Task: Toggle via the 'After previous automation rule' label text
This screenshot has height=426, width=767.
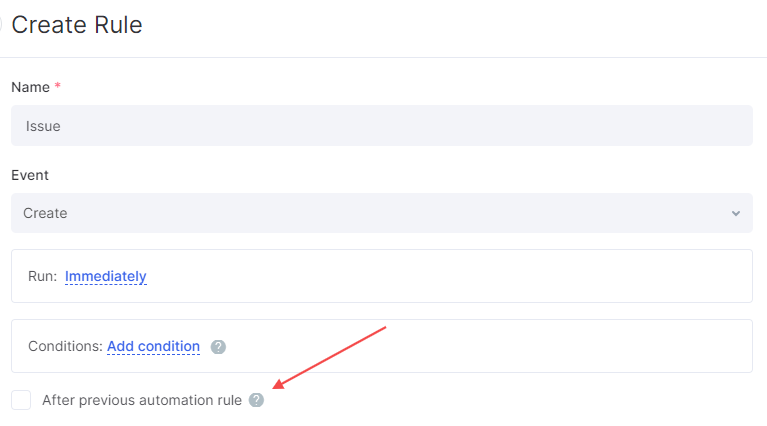Action: pos(142,400)
